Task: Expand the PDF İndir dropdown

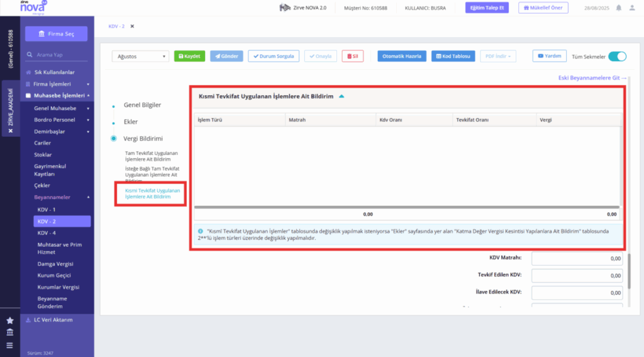Action: coord(498,56)
